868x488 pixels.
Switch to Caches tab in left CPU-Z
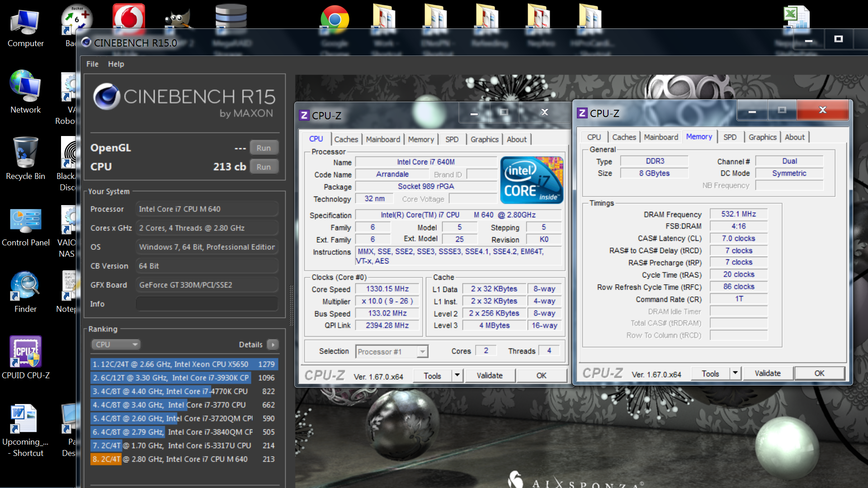click(x=346, y=139)
